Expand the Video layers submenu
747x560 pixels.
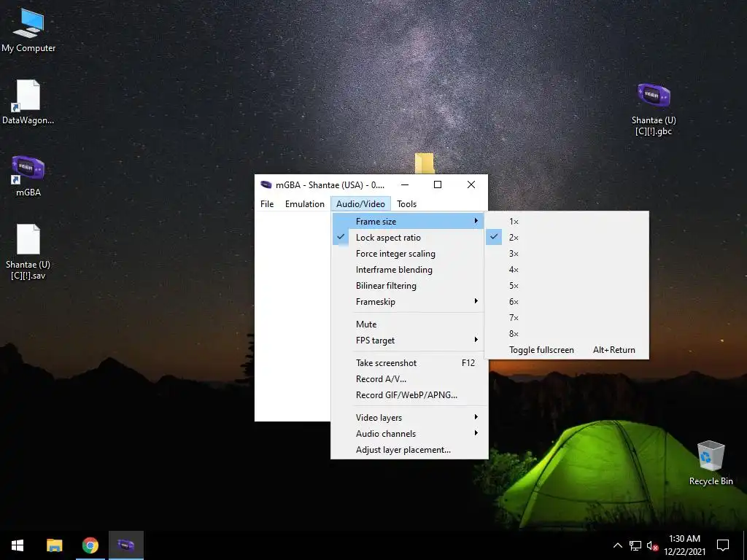coord(408,418)
